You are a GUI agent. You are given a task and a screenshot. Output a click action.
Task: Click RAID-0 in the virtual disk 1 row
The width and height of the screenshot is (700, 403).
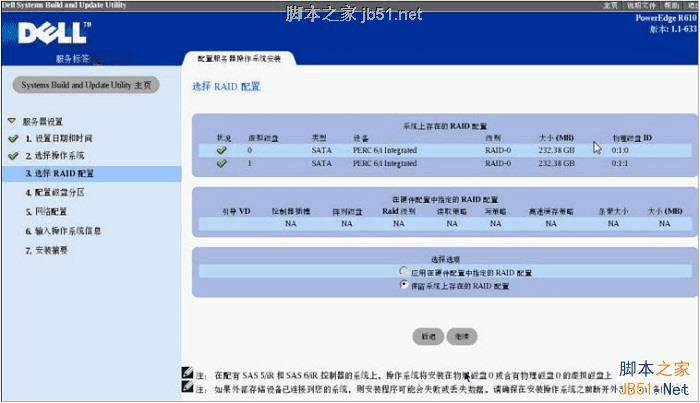[x=498, y=163]
